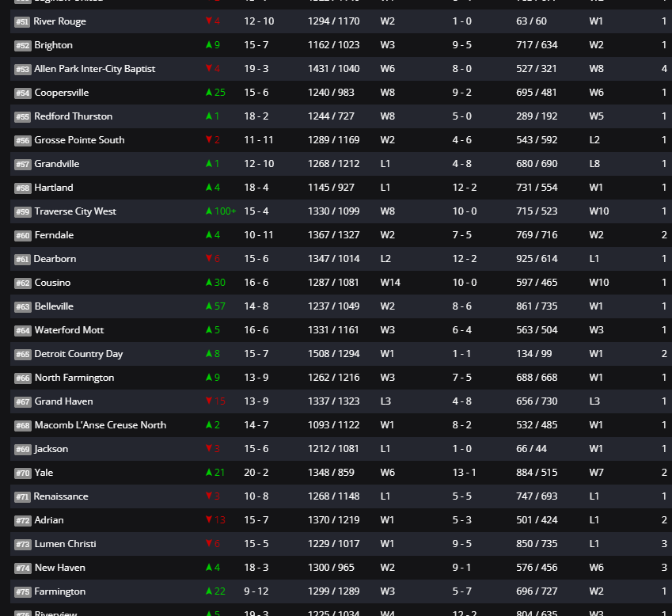Image resolution: width=672 pixels, height=616 pixels.
Task: Select Grand Haven team name
Action: pos(63,401)
